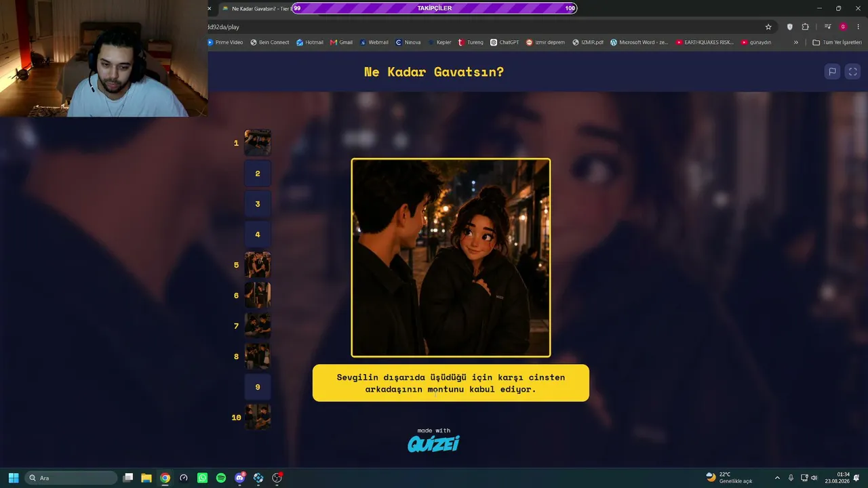Select the rank 6 slot thumbnail
Image resolution: width=868 pixels, height=488 pixels.
pos(258,296)
